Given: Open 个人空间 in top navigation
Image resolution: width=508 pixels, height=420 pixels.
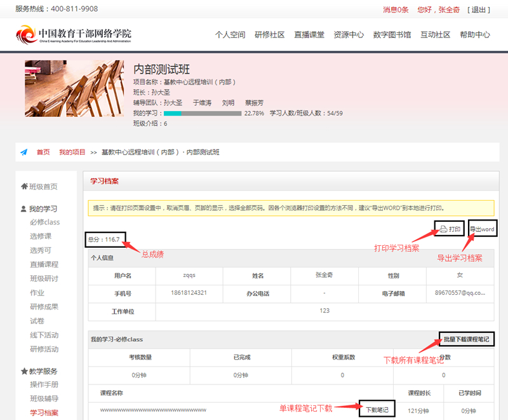Looking at the screenshot, I should click(x=230, y=35).
